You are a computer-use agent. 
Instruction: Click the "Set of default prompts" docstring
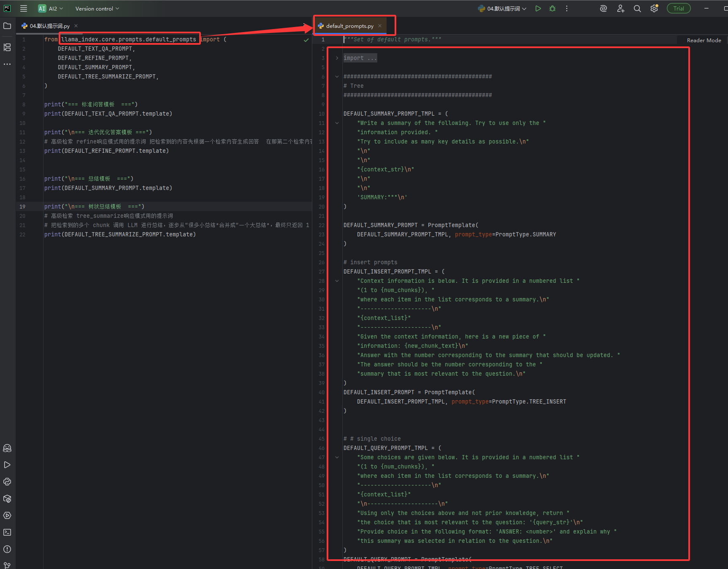pos(392,39)
